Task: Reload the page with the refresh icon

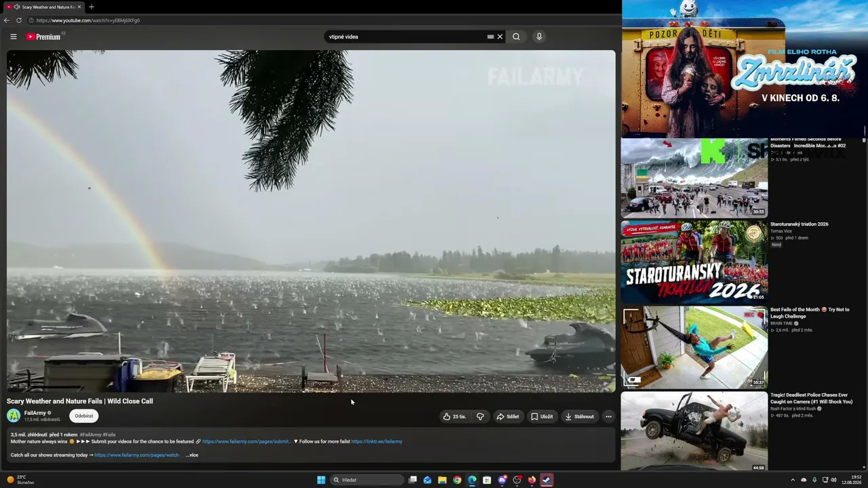Action: pos(19,20)
